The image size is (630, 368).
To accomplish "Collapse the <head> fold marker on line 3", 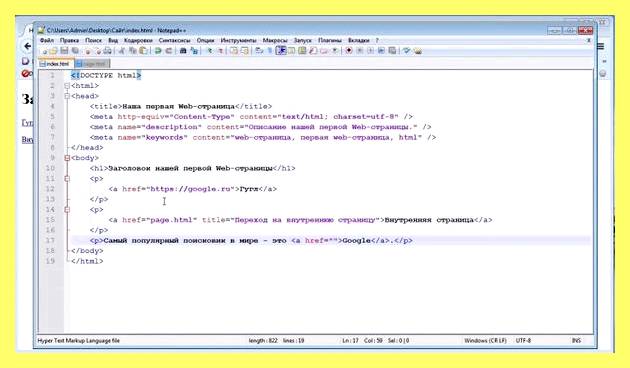I will pyautogui.click(x=67, y=96).
